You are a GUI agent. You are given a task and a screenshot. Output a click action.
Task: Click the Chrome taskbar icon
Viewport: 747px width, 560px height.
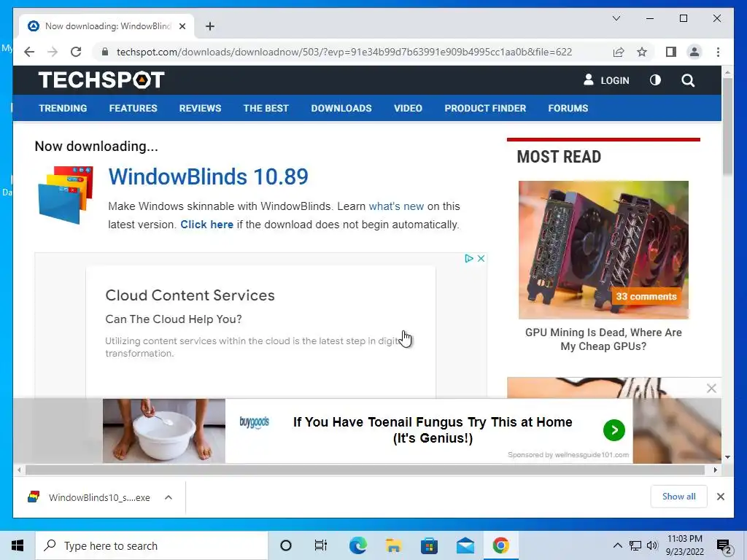(500, 545)
